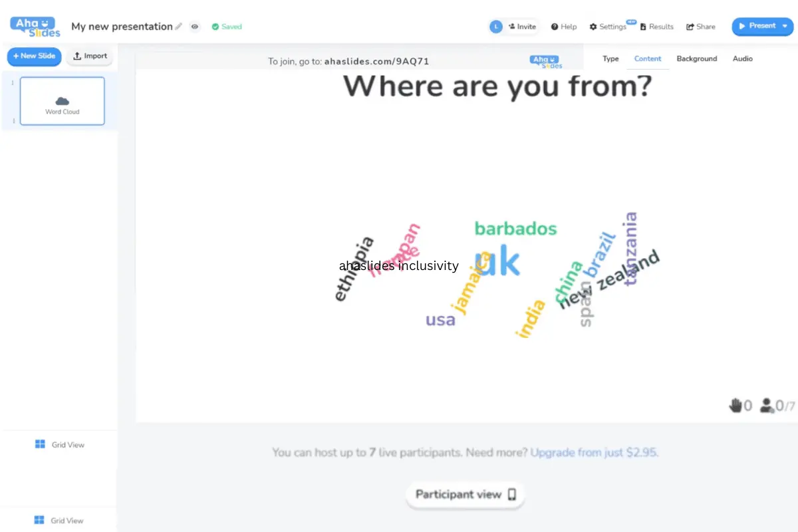Share the presentation
Screen dimensions: 798x532
pyautogui.click(x=701, y=27)
